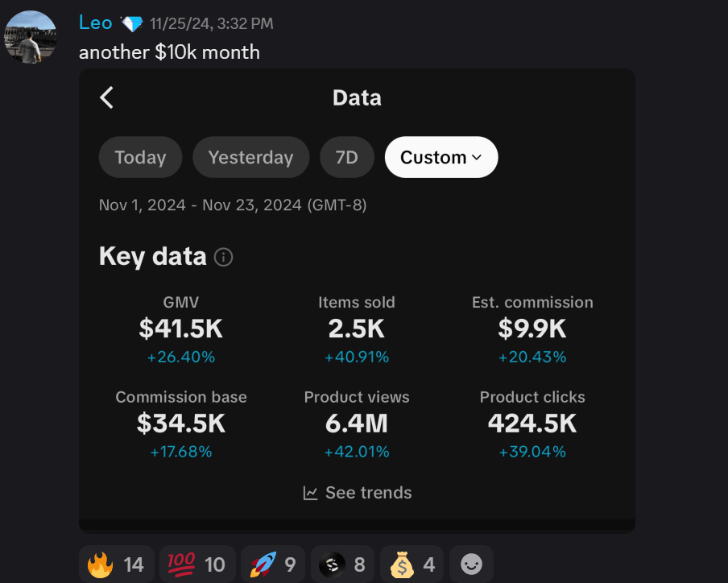
Task: Click the GMV $41.5K metric
Action: 180,329
